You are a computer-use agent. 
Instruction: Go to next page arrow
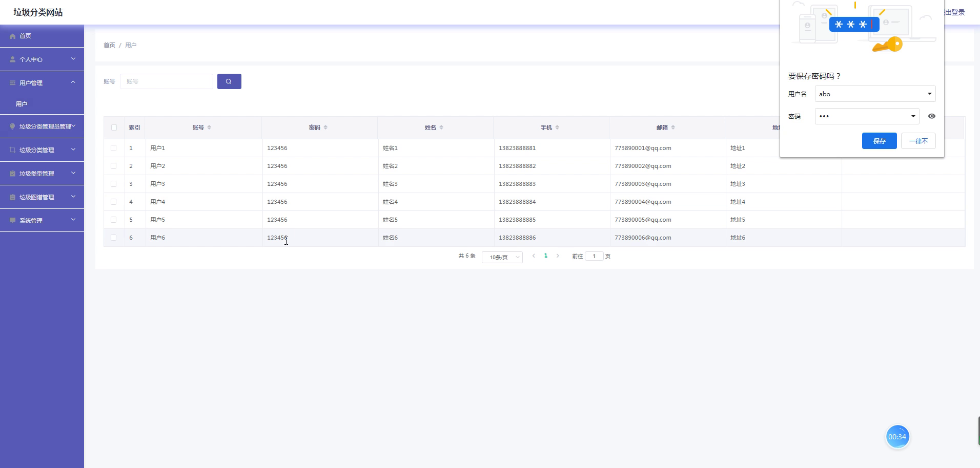tap(558, 256)
